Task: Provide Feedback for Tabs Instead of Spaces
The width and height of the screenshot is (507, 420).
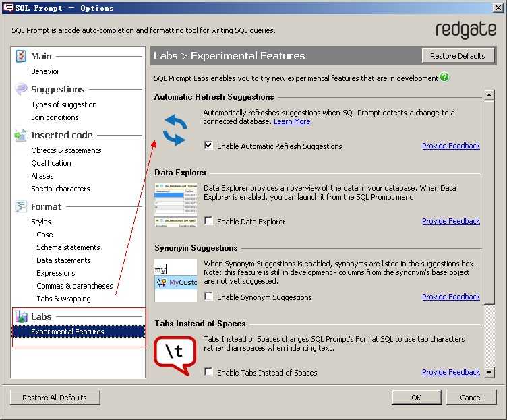Action: click(451, 372)
